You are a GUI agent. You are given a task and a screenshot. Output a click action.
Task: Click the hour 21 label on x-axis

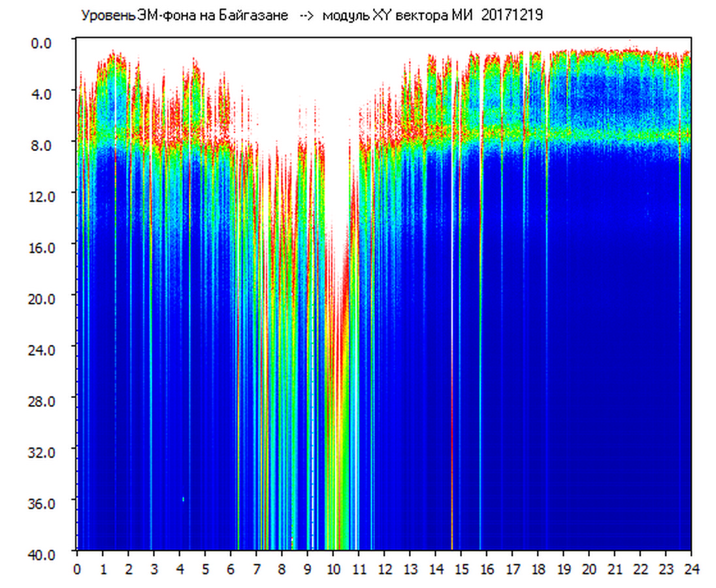coord(615,568)
